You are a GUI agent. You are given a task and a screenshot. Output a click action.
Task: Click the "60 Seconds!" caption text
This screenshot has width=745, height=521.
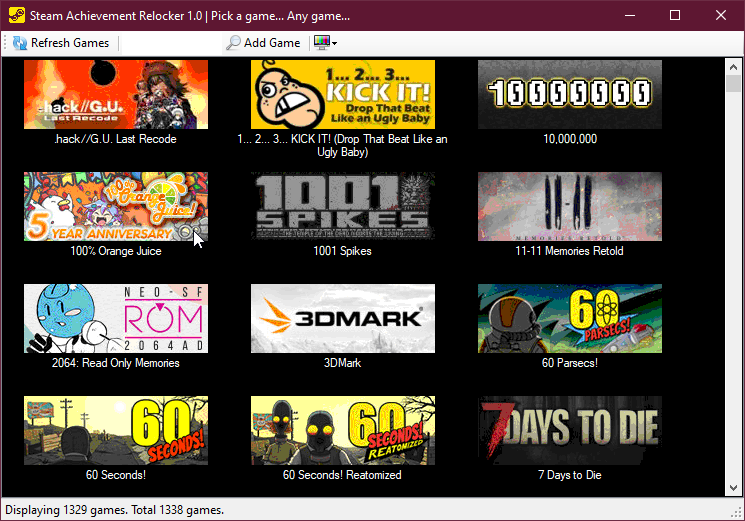point(115,475)
